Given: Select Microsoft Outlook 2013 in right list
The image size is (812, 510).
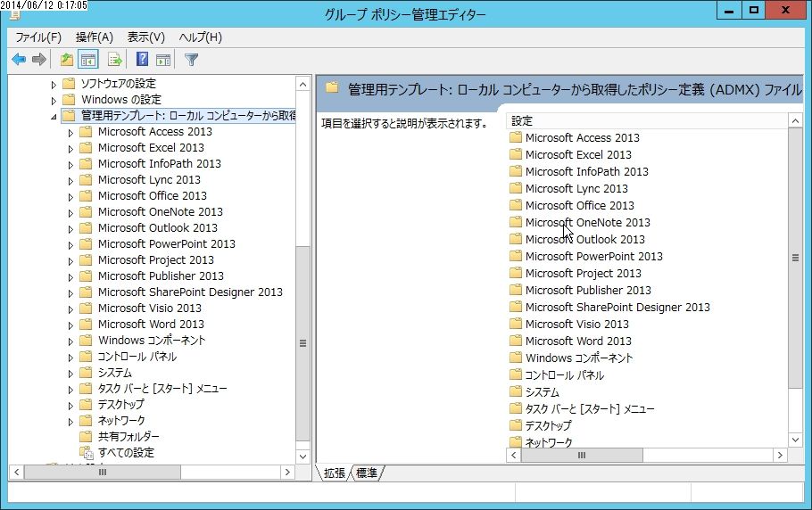Looking at the screenshot, I should click(x=584, y=240).
